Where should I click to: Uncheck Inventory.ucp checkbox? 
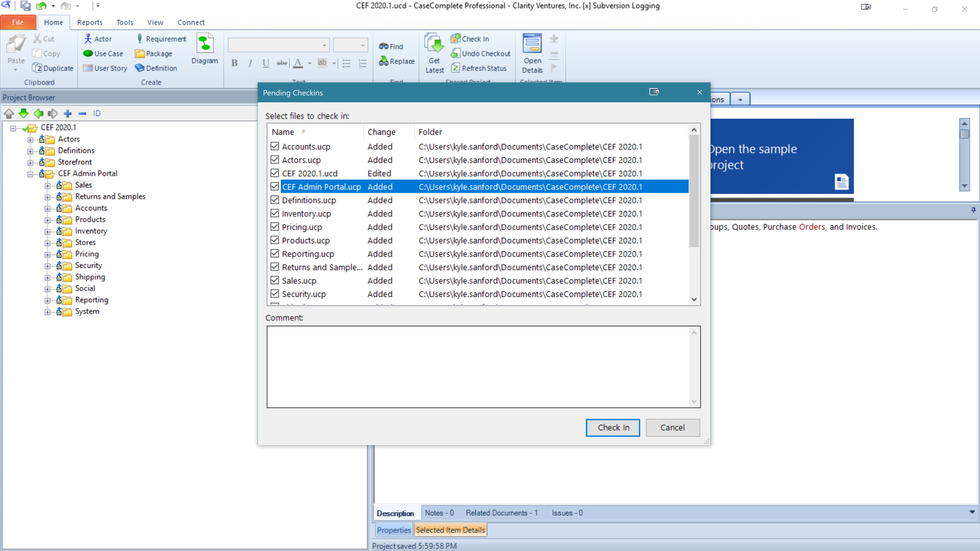point(275,213)
